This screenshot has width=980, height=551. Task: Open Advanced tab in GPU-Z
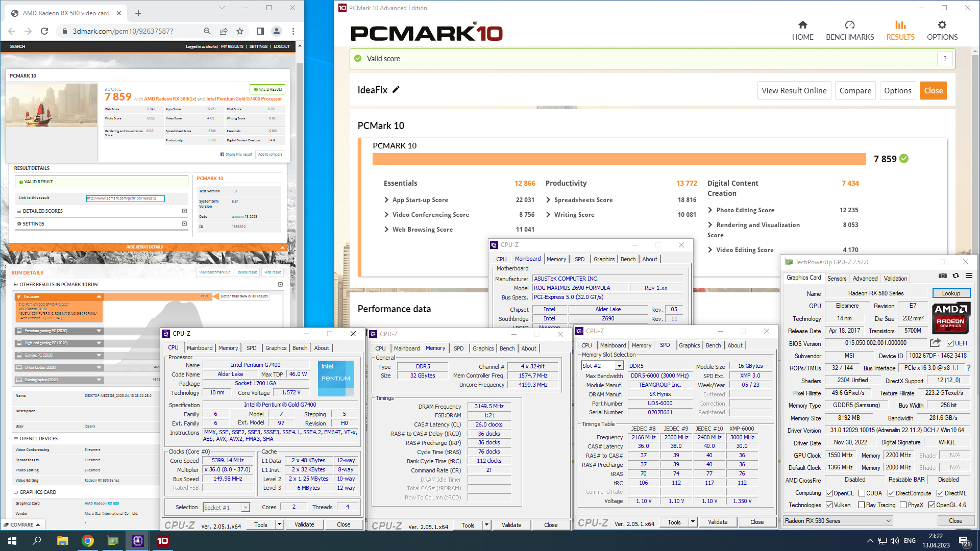pyautogui.click(x=865, y=278)
